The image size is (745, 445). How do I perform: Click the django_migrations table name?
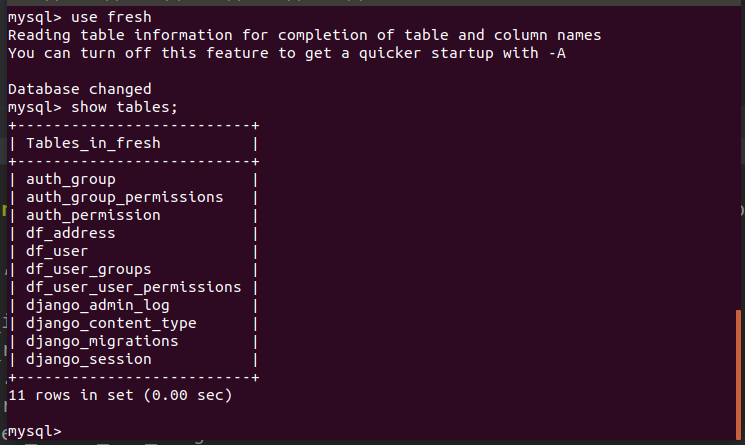click(102, 341)
